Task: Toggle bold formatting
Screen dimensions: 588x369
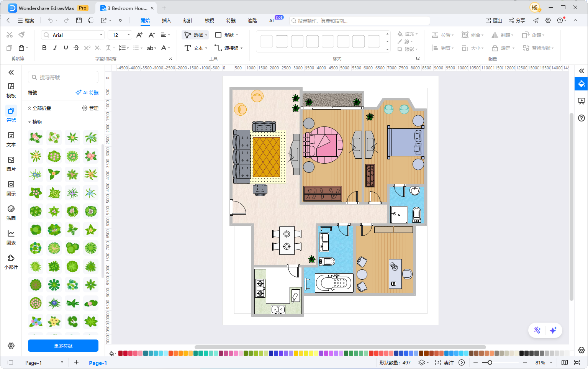Action: tap(44, 48)
